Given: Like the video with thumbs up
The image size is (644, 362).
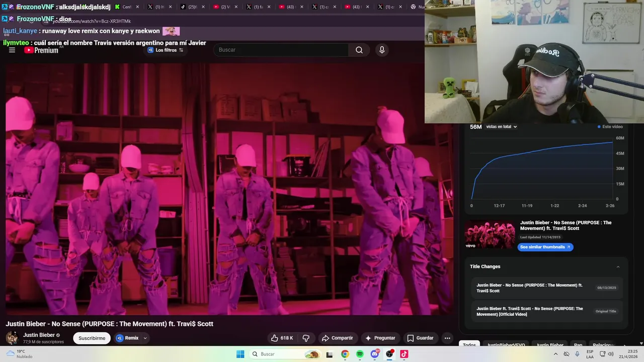Looking at the screenshot, I should (x=275, y=338).
